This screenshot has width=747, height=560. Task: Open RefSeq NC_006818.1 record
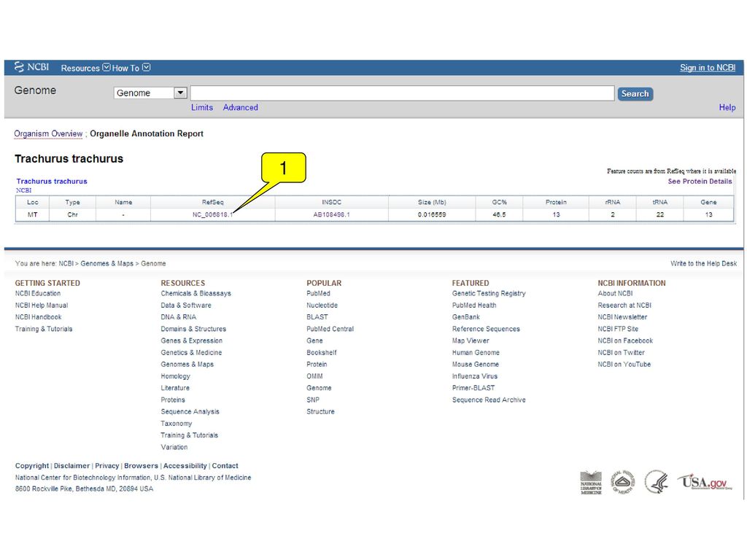(212, 215)
